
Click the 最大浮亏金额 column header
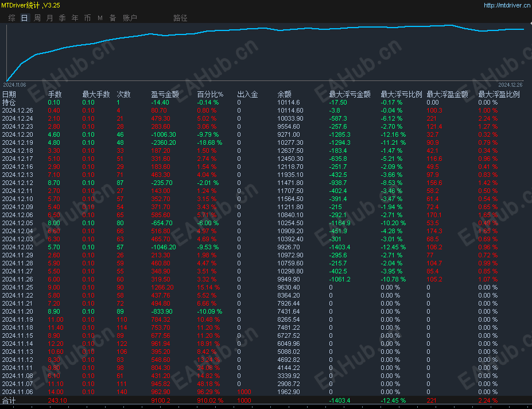(x=350, y=94)
